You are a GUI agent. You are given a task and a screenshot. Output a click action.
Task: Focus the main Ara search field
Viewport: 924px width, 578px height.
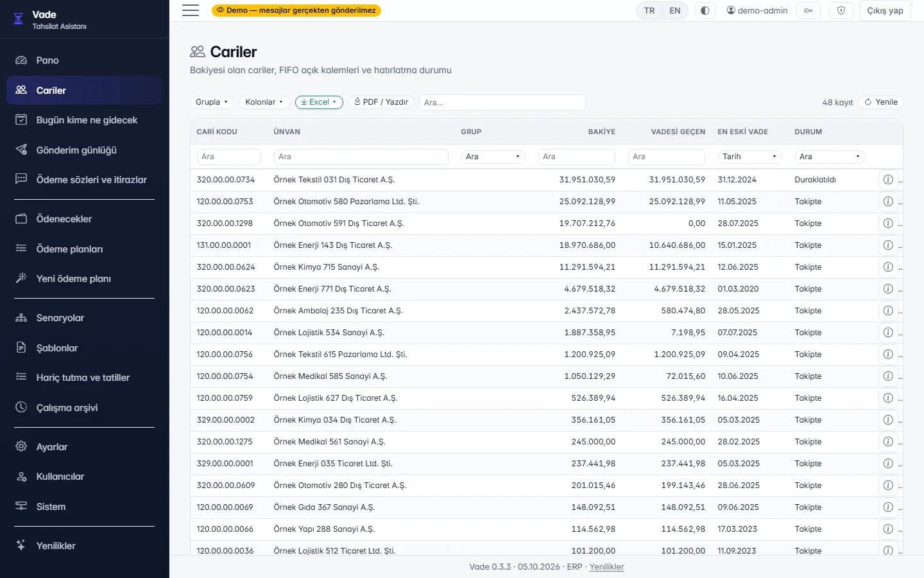point(502,102)
